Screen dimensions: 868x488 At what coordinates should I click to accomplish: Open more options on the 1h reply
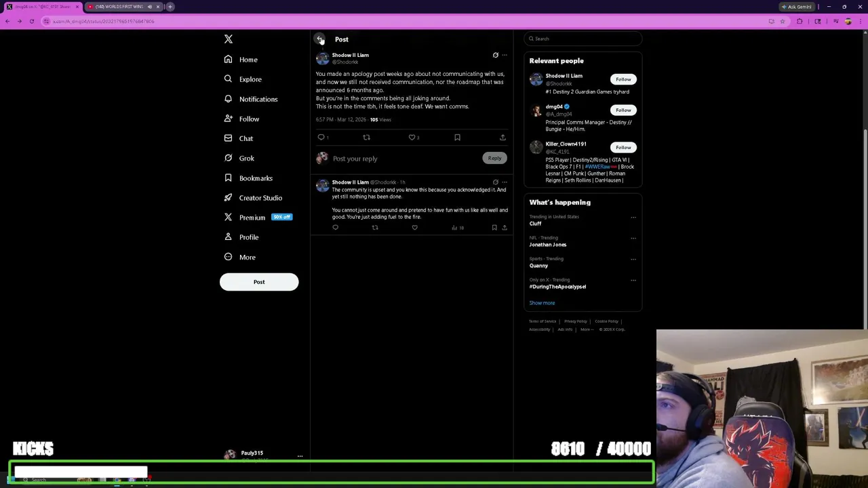pyautogui.click(x=505, y=182)
